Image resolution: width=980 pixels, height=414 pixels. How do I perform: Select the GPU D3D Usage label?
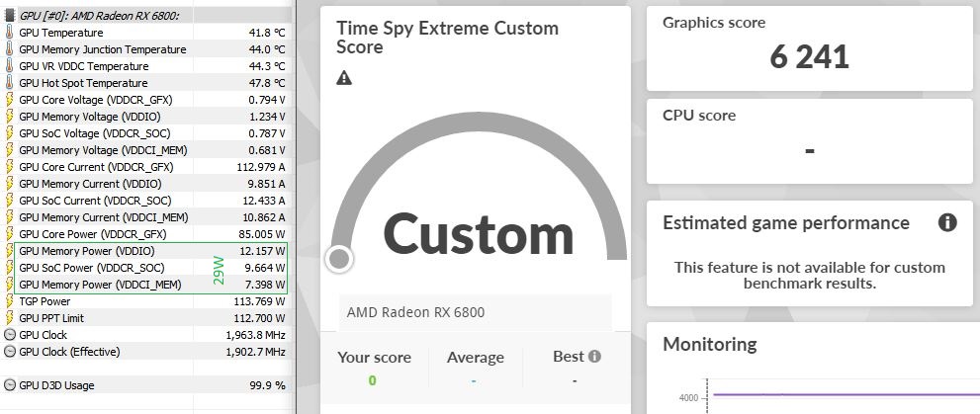click(56, 385)
